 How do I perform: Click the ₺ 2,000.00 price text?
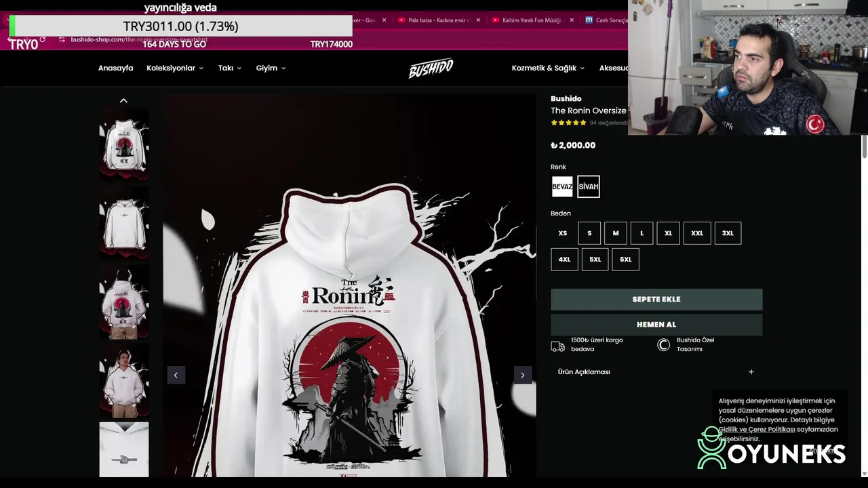[x=573, y=145]
